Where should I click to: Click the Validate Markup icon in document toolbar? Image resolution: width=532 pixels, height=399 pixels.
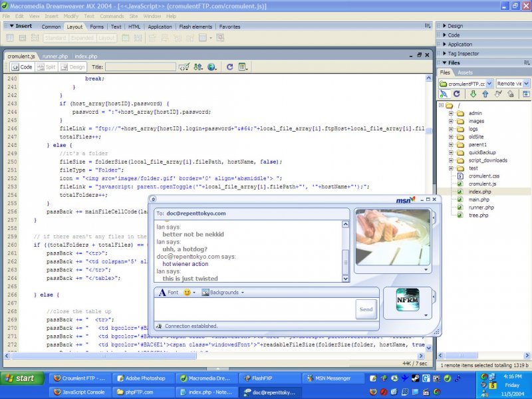[x=184, y=67]
